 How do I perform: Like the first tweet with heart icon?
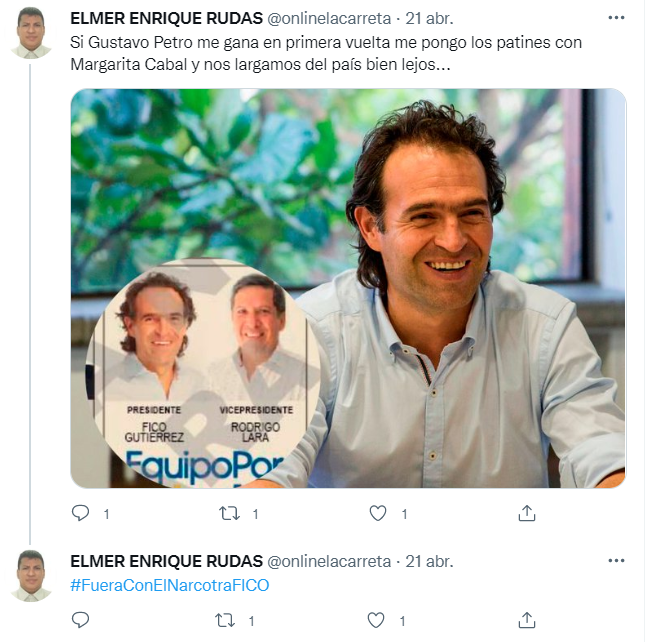(377, 513)
